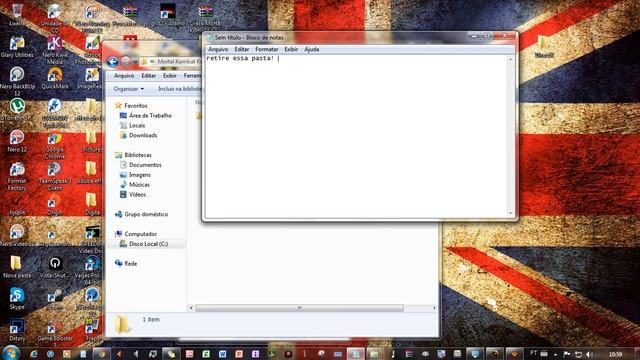
Task: Click inside the Notepad text area
Action: click(x=356, y=137)
